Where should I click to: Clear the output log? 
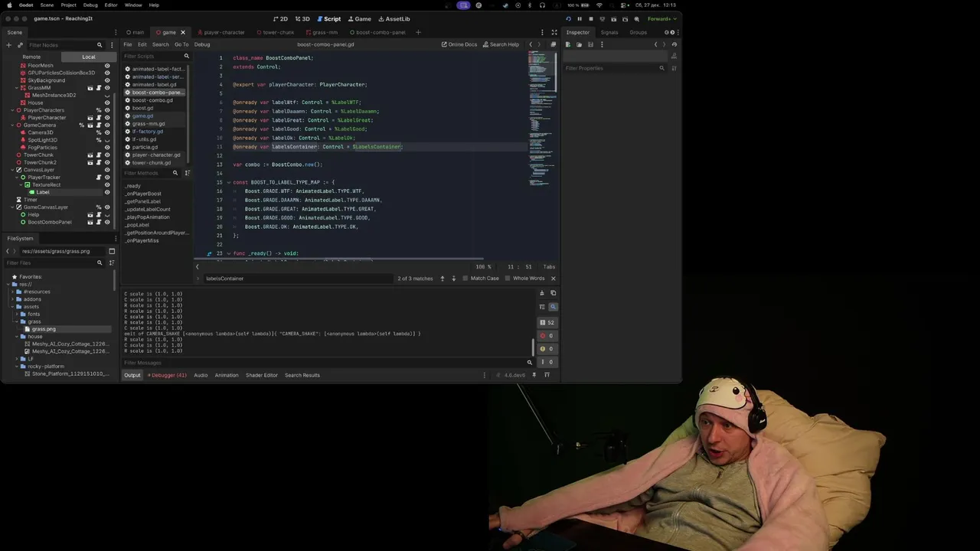pyautogui.click(x=542, y=293)
